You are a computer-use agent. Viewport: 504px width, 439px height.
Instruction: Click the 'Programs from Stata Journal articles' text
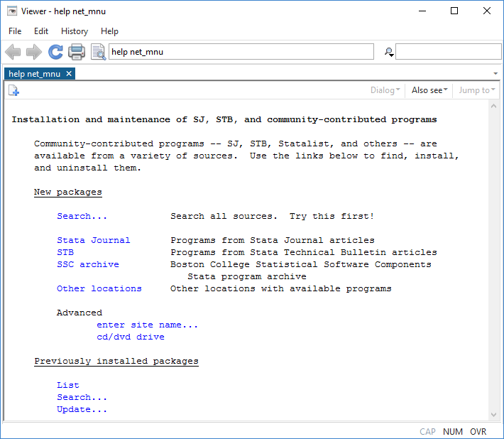[x=273, y=240]
